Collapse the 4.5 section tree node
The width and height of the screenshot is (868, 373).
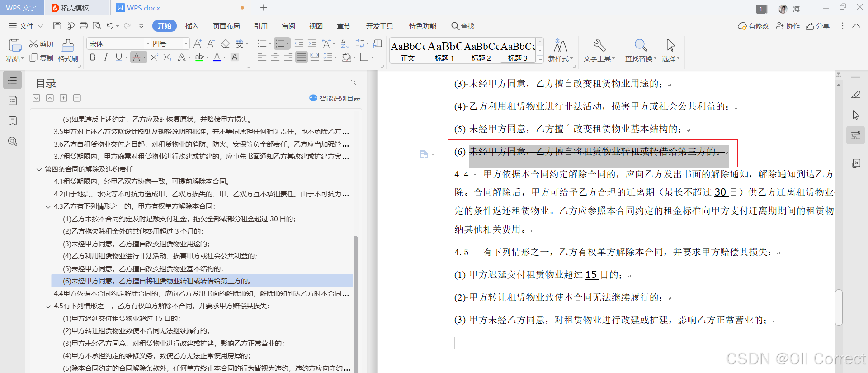point(48,306)
